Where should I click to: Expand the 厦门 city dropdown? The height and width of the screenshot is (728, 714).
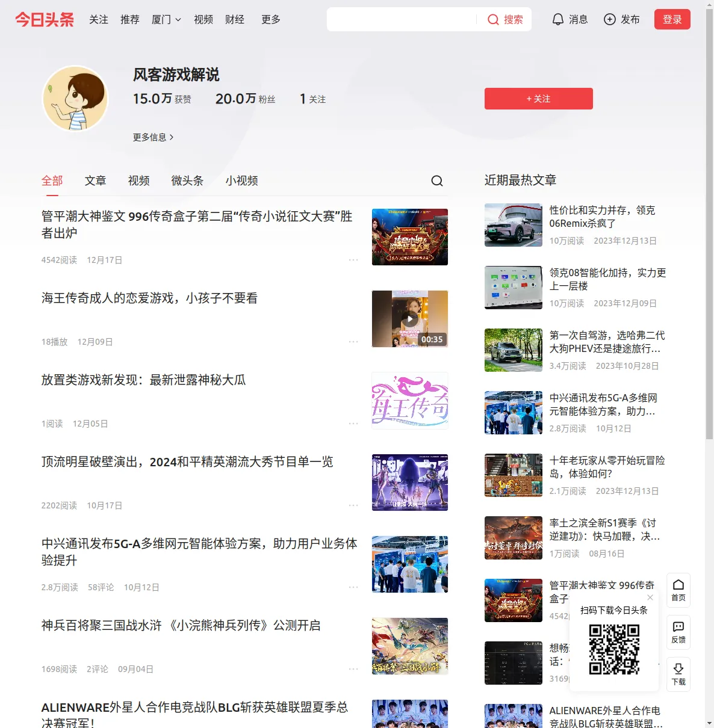(166, 19)
